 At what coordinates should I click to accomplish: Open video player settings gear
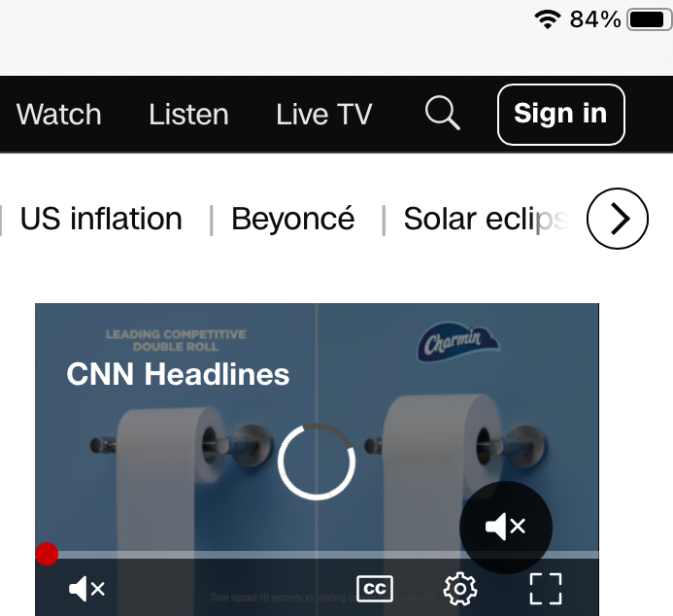pyautogui.click(x=460, y=589)
